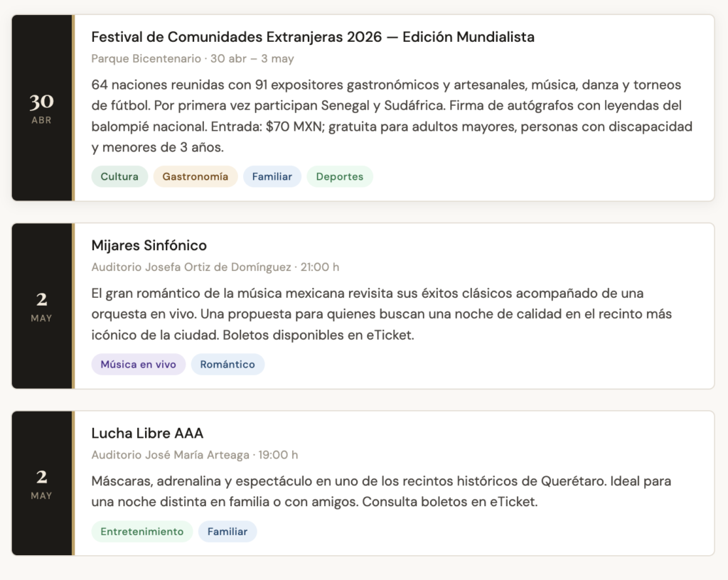Filter by the Música en vivo tag
This screenshot has height=580, width=728.
point(139,365)
